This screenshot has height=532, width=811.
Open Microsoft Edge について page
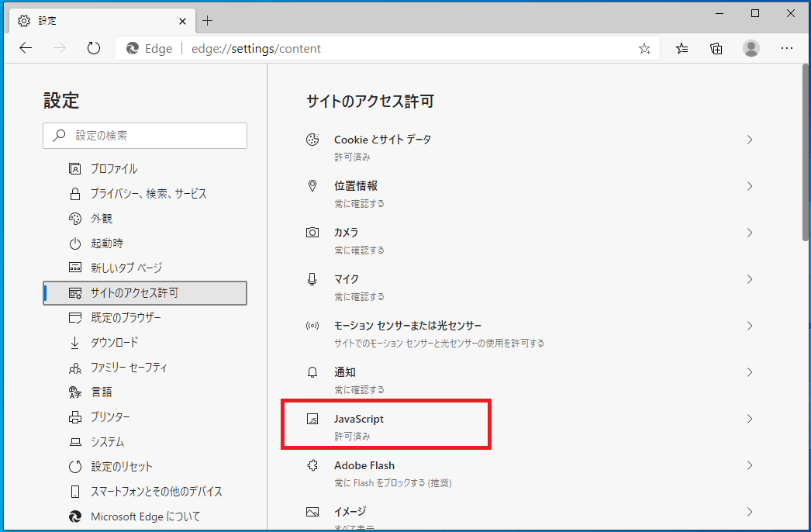[x=143, y=516]
